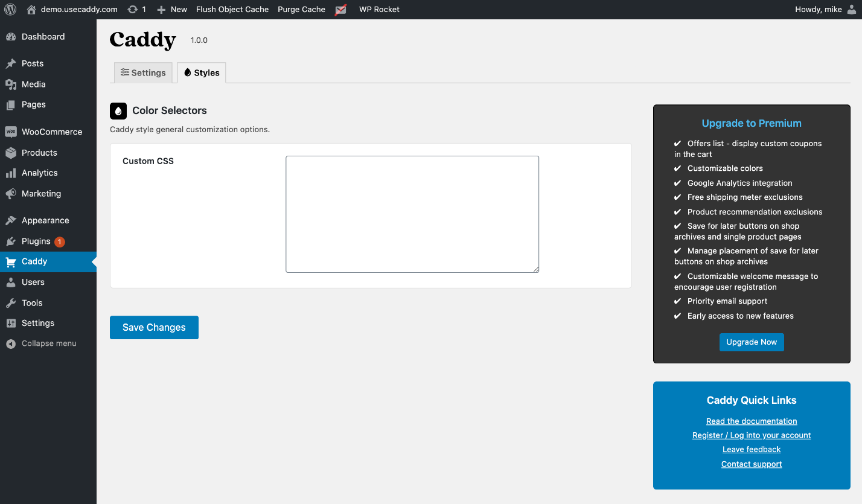Click the Media library icon
Image resolution: width=862 pixels, height=504 pixels.
11,84
